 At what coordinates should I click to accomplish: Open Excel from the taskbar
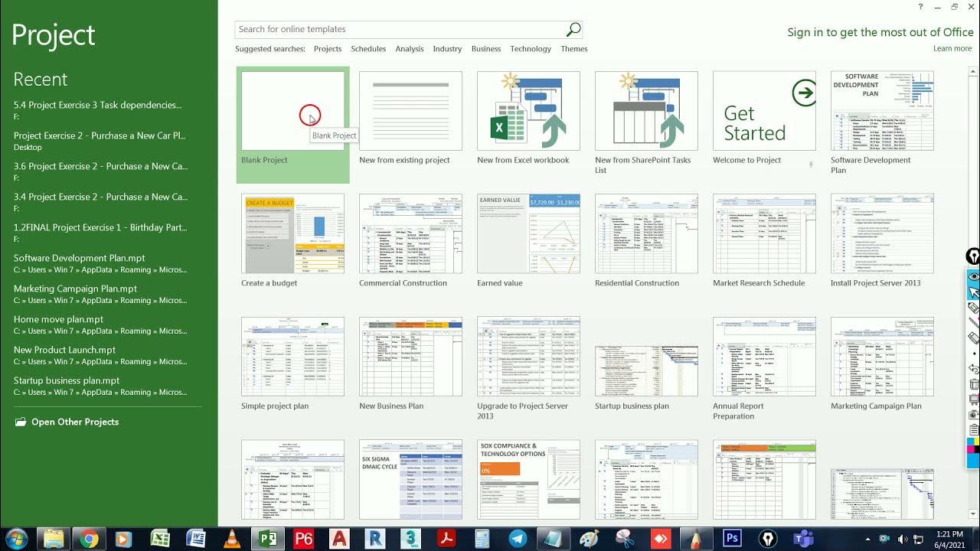[x=160, y=539]
